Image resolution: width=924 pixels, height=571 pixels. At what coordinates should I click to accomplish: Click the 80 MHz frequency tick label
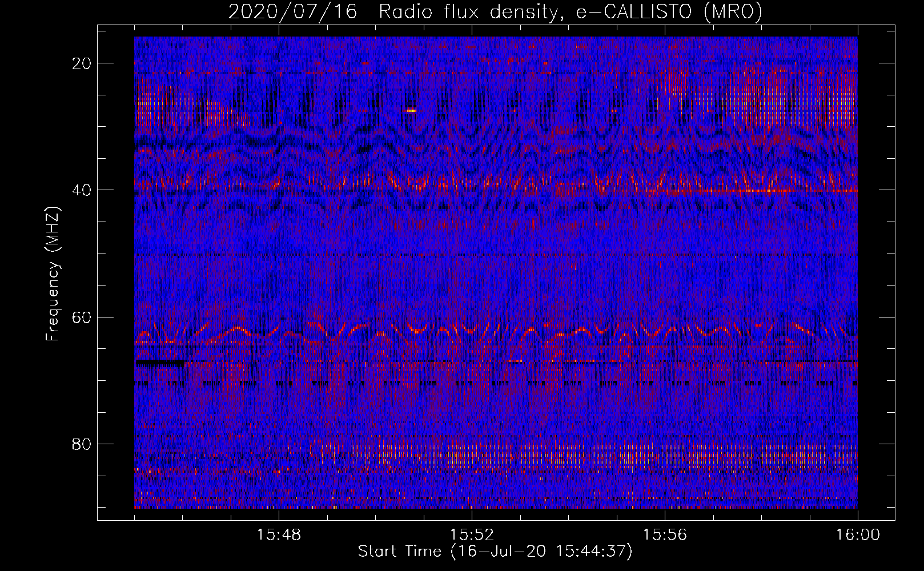[x=82, y=444]
